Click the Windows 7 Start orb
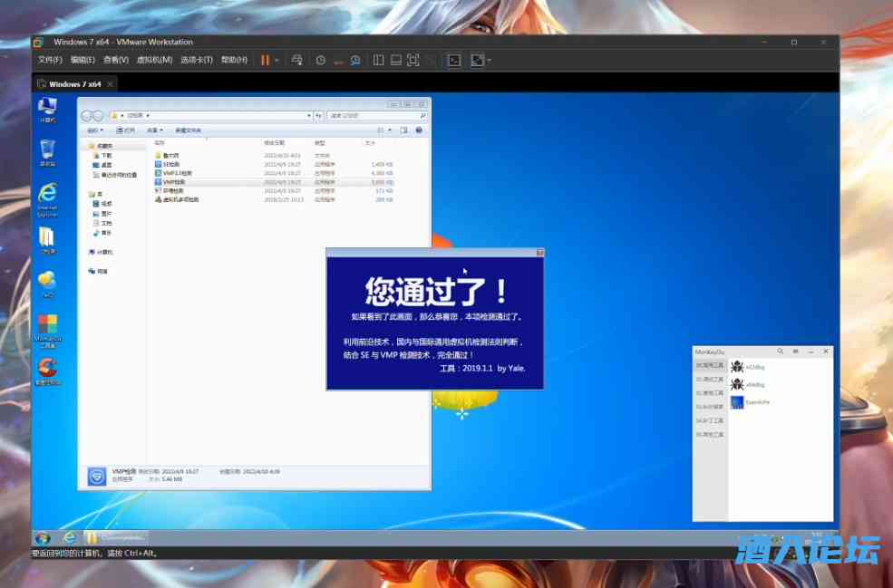This screenshot has height=588, width=893. [x=43, y=538]
